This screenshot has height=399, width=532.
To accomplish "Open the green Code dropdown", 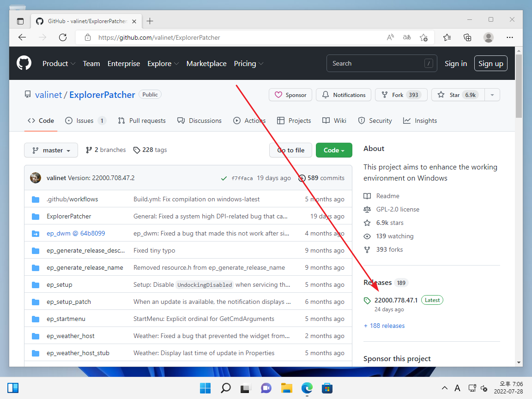I will pos(334,150).
